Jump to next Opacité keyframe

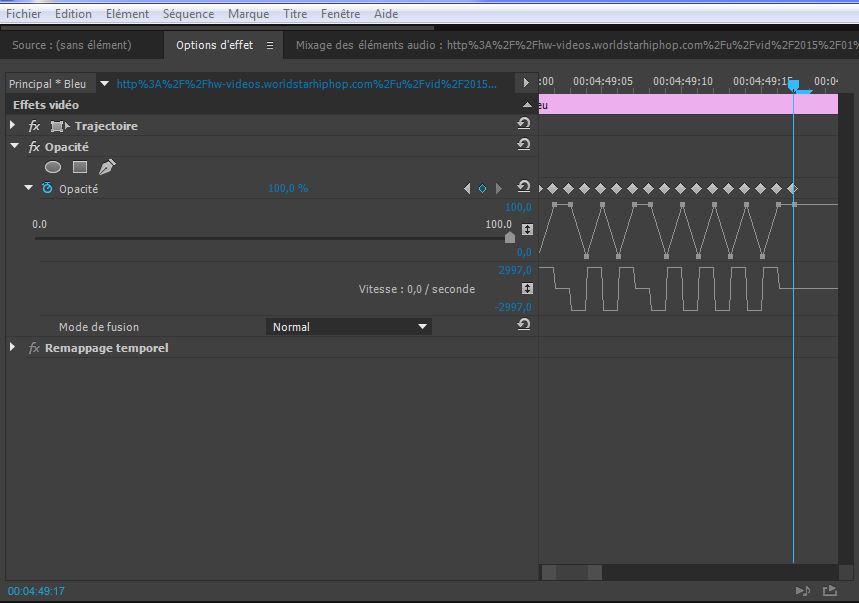[499, 188]
